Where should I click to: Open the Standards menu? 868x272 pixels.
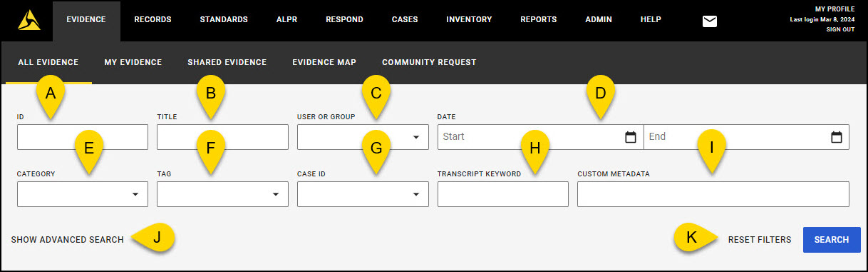click(x=224, y=20)
